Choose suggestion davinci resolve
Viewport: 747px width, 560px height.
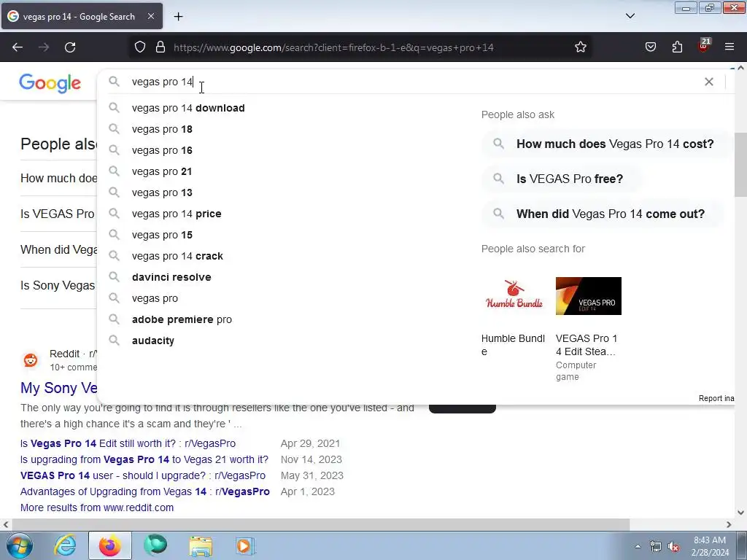171,277
